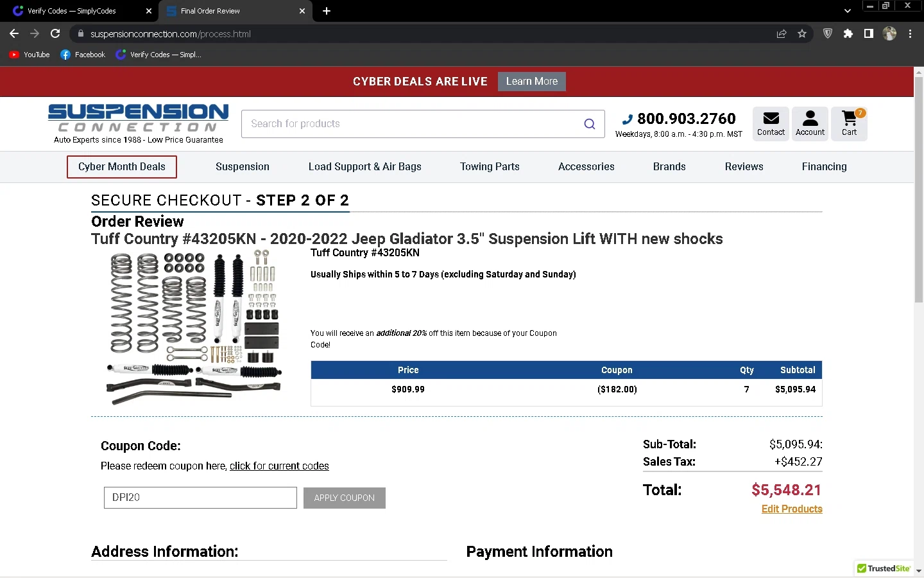924x578 pixels.
Task: Switch to Verify Codes — SimplyCodes tab
Action: pos(80,11)
